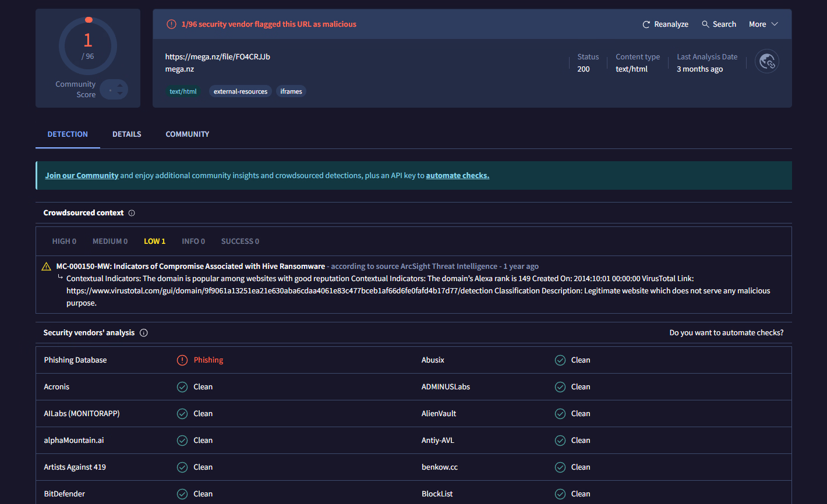Click the clean checkmark icon in the AlienVault row
This screenshot has width=827, height=504.
pyautogui.click(x=560, y=414)
